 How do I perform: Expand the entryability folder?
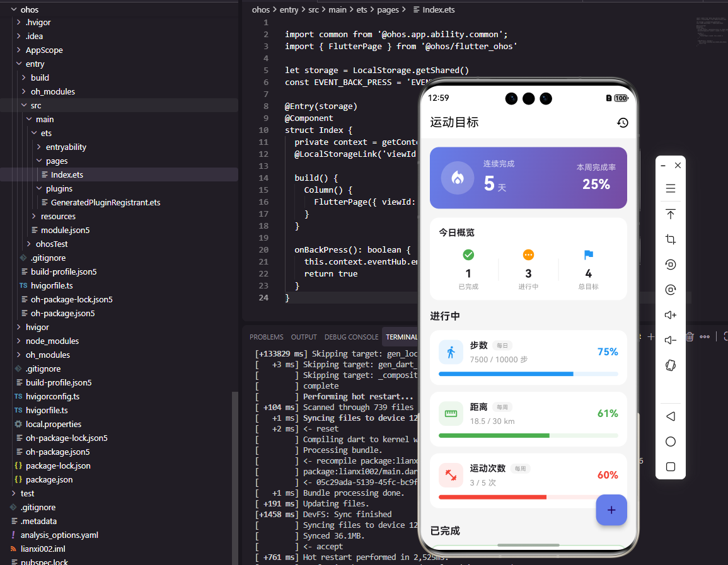click(39, 147)
